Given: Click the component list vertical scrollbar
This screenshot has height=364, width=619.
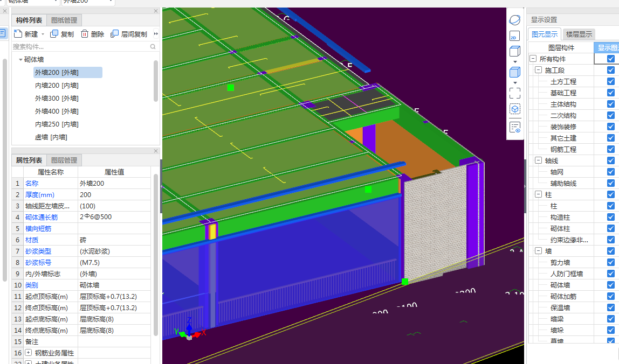Looking at the screenshot, I should click(156, 81).
